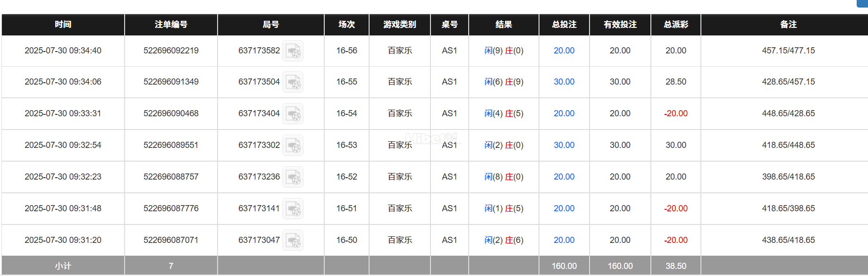Click the 备注 column header
This screenshot has height=276, width=868.
coord(788,25)
